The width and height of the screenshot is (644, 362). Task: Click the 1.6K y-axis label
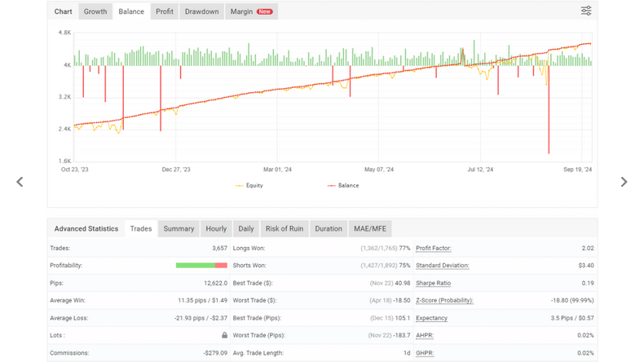[x=64, y=161]
